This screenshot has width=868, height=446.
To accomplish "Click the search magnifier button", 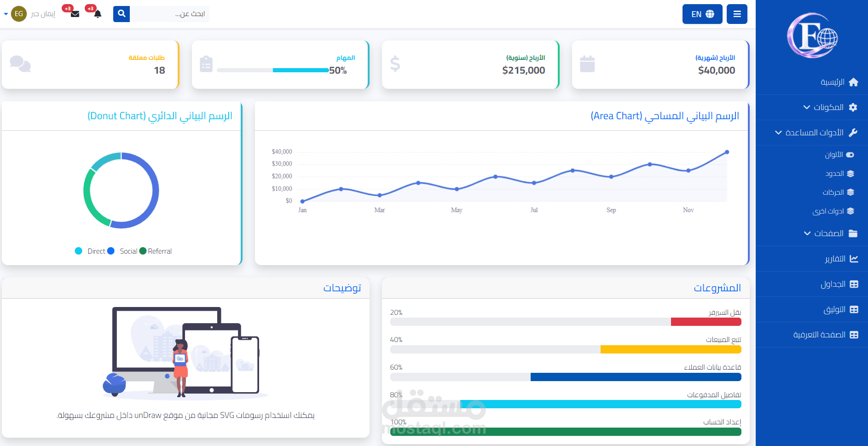I will (x=122, y=14).
